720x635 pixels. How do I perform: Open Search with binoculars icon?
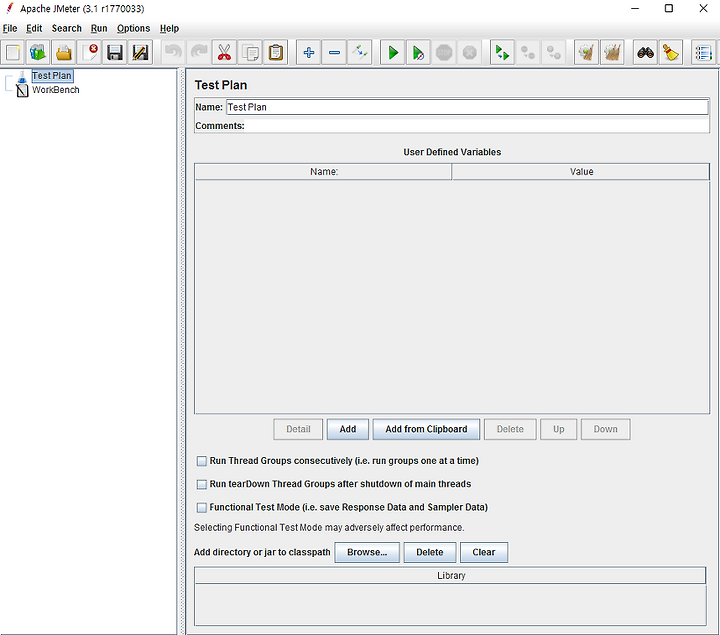pos(645,52)
